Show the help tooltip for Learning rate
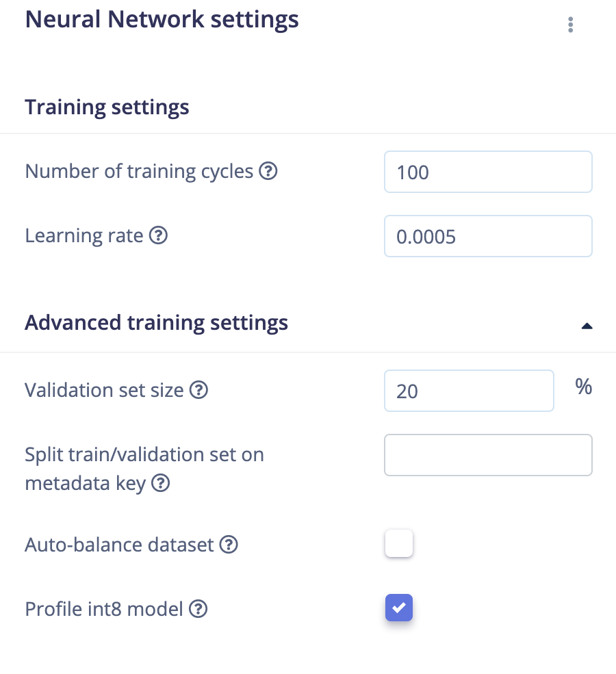This screenshot has width=616, height=674. (x=158, y=235)
